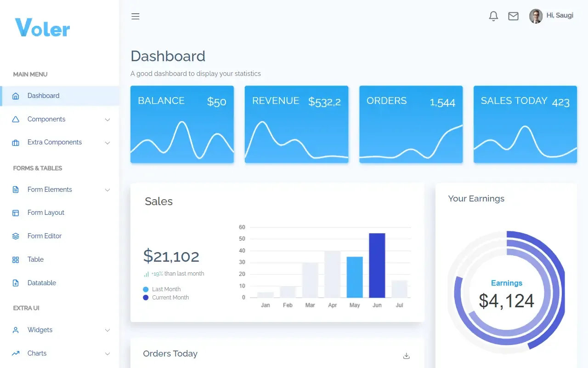Click the Form Editor layers icon
The width and height of the screenshot is (588, 368).
click(x=16, y=236)
